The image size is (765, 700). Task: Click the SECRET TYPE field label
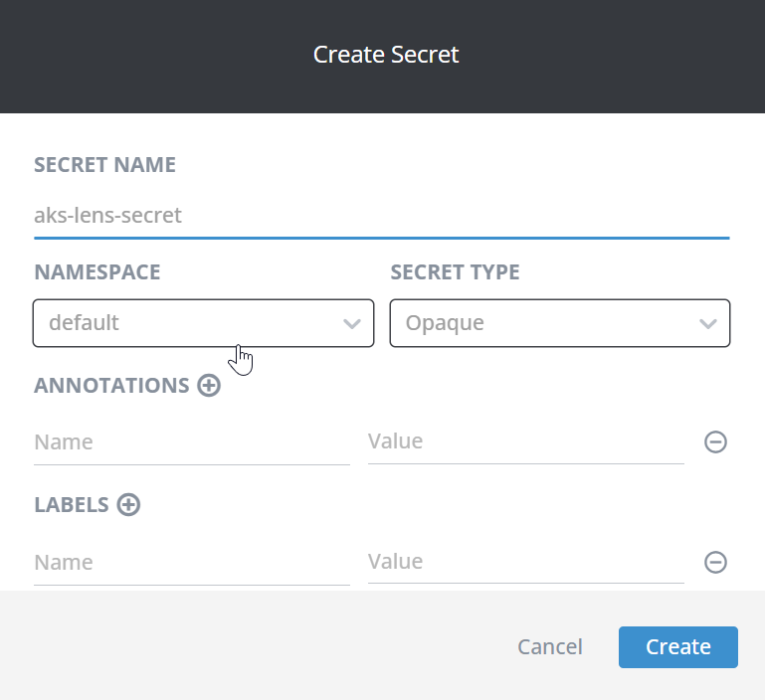455,272
